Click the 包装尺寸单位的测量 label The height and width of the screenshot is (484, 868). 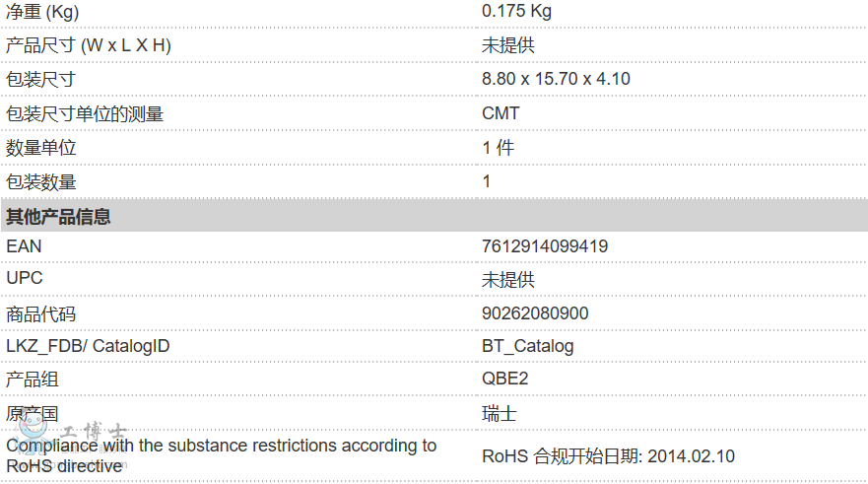85,114
